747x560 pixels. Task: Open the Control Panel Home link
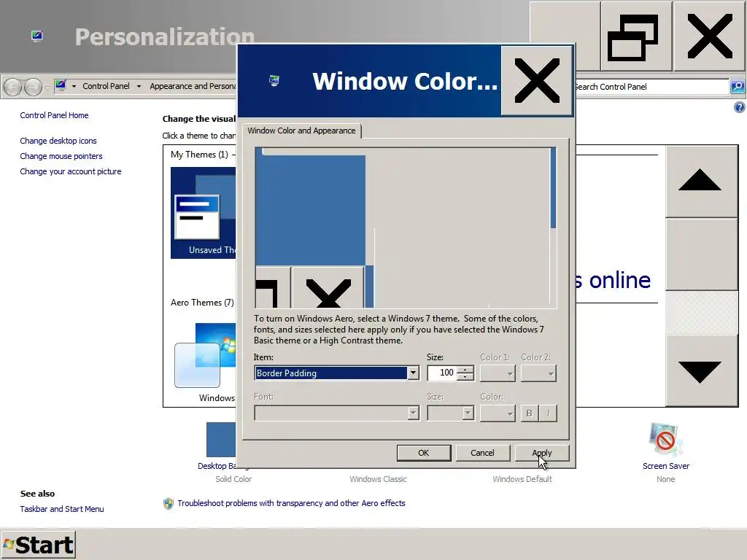pyautogui.click(x=54, y=115)
